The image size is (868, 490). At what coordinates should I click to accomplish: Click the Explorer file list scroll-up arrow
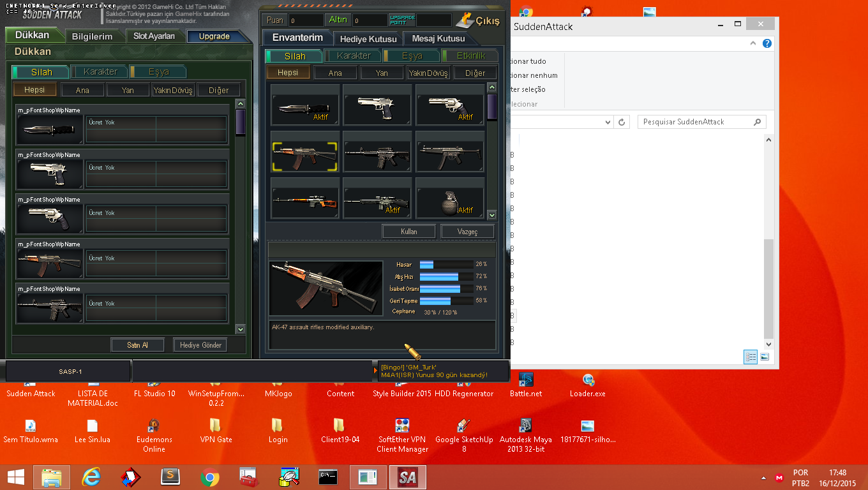tap(768, 140)
